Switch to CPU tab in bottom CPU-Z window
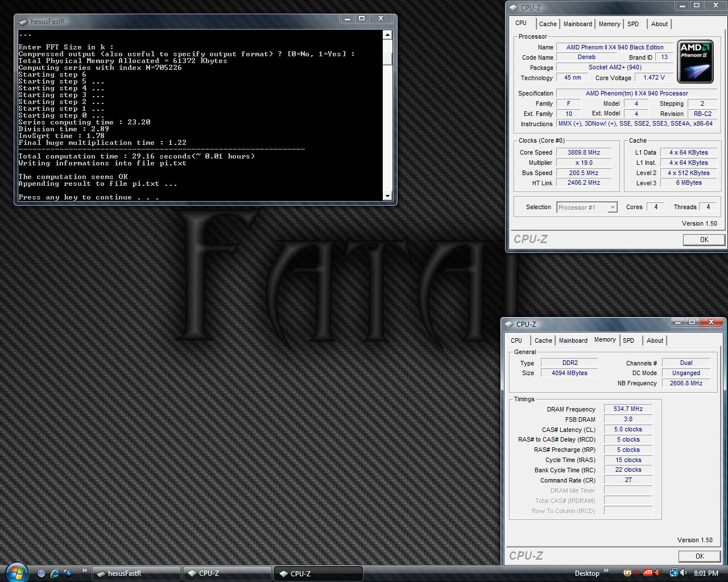 click(516, 340)
